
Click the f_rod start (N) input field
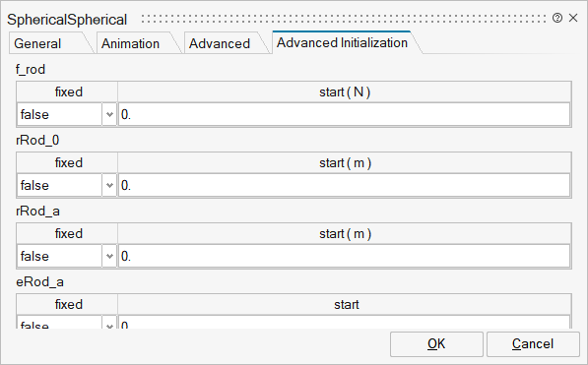click(x=345, y=114)
